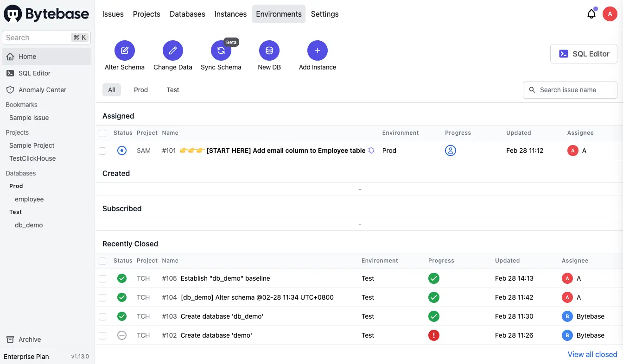Open the Instances top menu
The height and width of the screenshot is (364, 623).
pyautogui.click(x=230, y=14)
